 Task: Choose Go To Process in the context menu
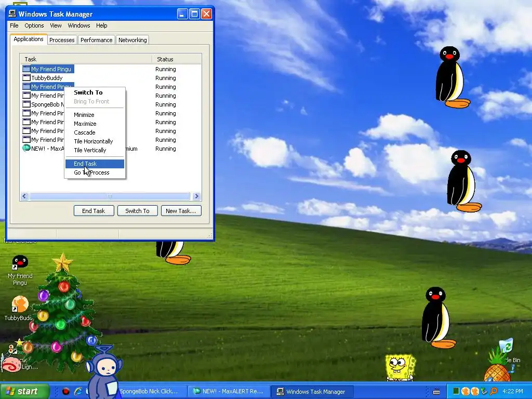(x=95, y=172)
